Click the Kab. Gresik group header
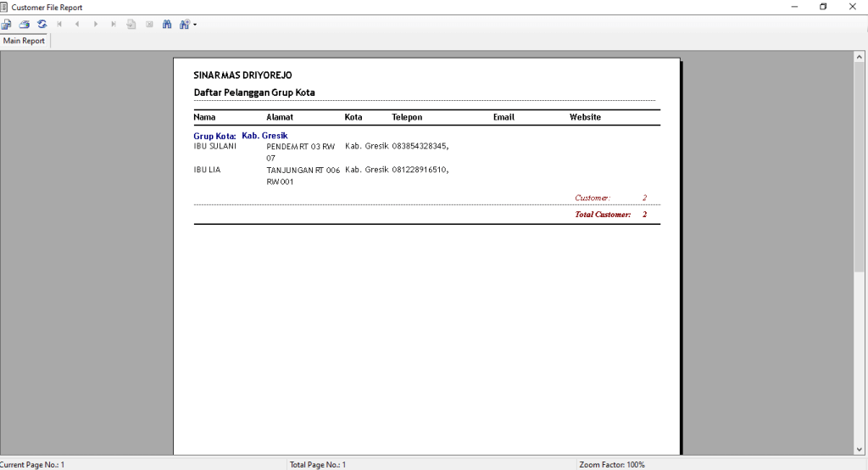The height and width of the screenshot is (470, 868). 264,136
